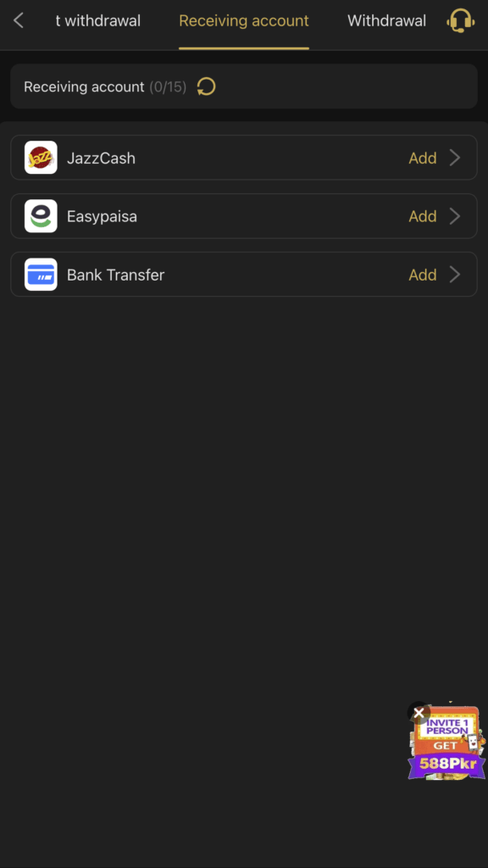Select the Easypaisa label text

(102, 216)
